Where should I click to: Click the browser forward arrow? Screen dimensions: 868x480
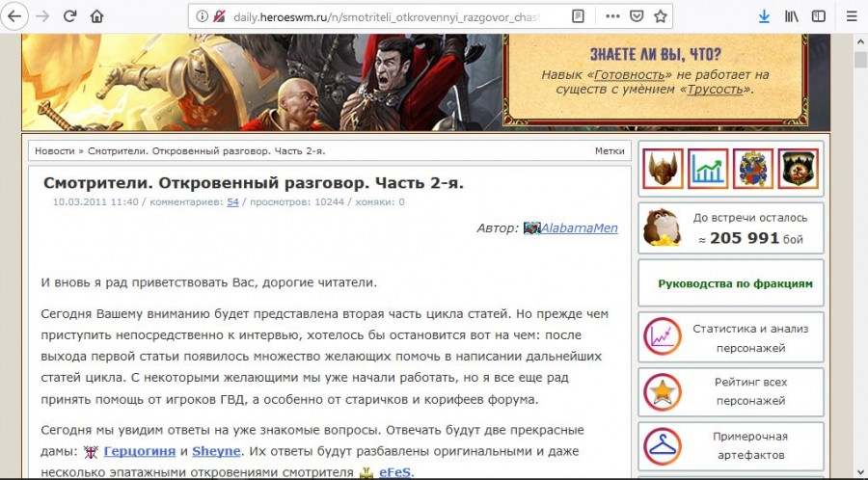pos(42,16)
